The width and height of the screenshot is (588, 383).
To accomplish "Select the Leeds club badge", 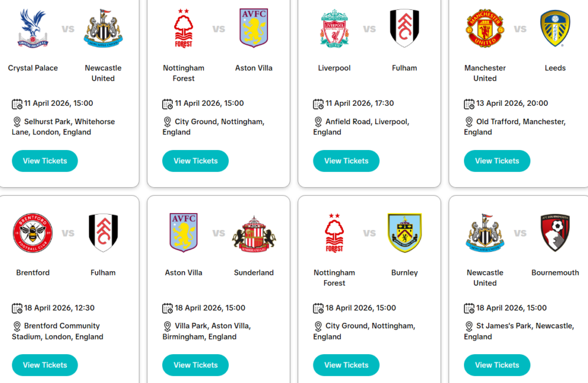I will pos(555,28).
